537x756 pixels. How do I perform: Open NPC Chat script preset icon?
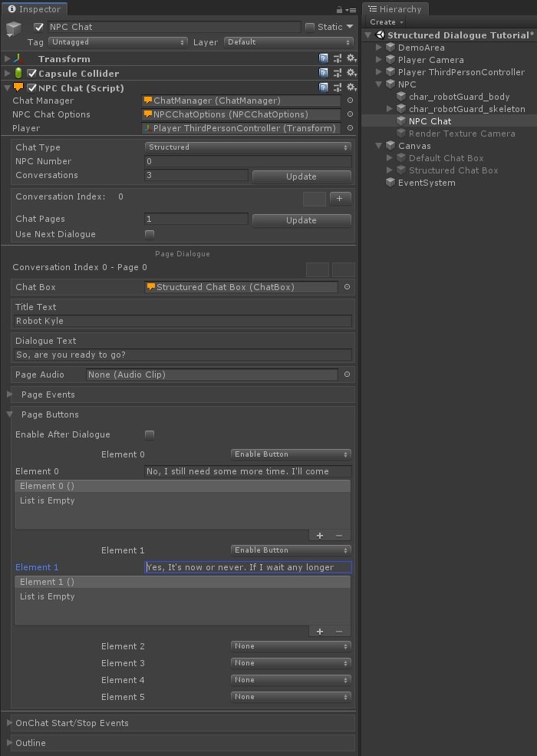coord(338,87)
